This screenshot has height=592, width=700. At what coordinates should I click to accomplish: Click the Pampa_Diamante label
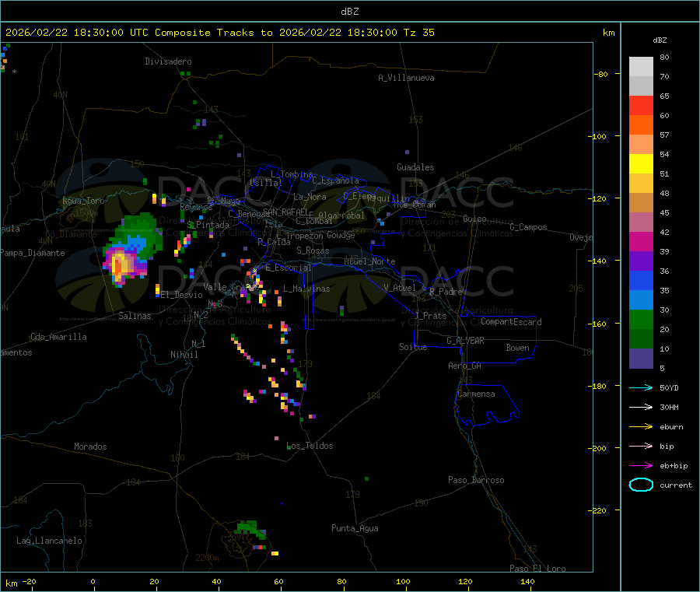coord(33,253)
